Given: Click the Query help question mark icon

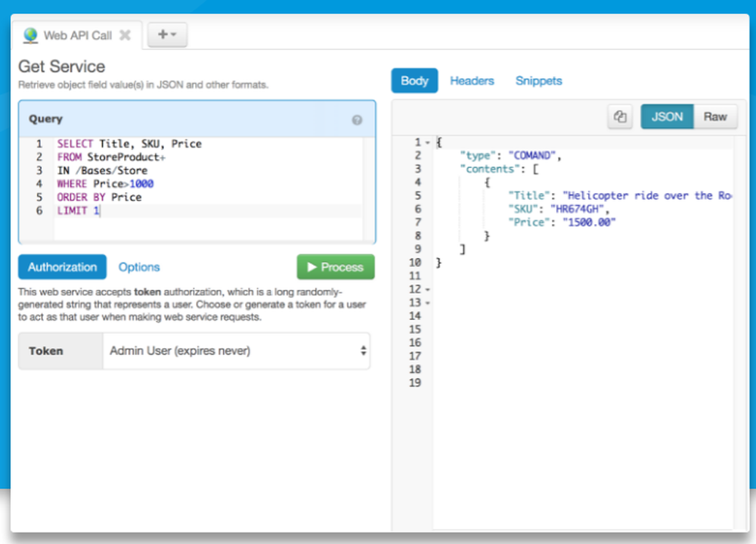Looking at the screenshot, I should pos(357,120).
